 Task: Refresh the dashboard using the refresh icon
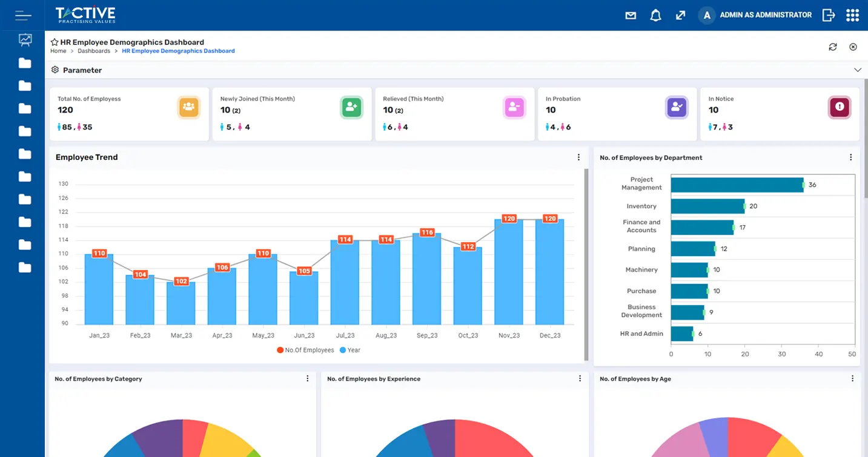click(832, 47)
